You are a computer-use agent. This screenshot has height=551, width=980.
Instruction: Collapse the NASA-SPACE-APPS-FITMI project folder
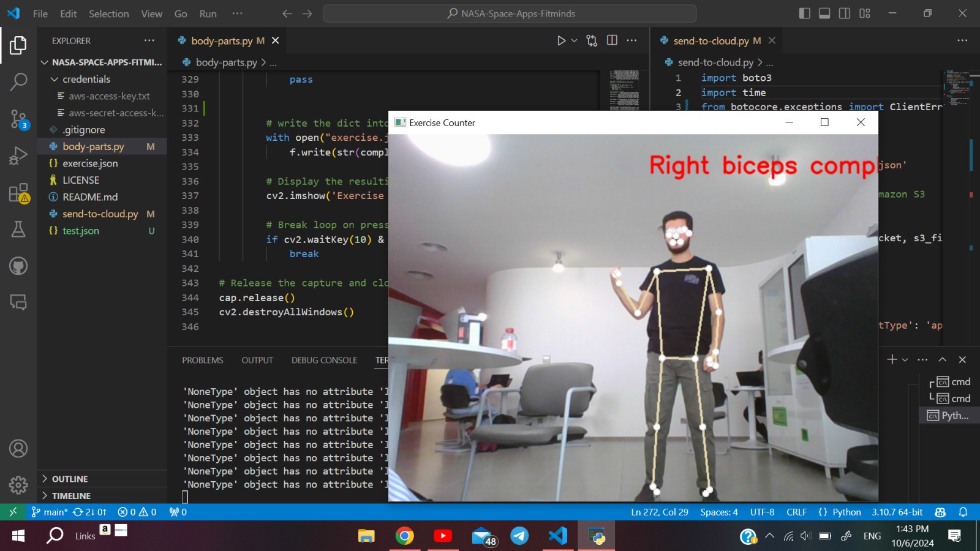(102, 62)
